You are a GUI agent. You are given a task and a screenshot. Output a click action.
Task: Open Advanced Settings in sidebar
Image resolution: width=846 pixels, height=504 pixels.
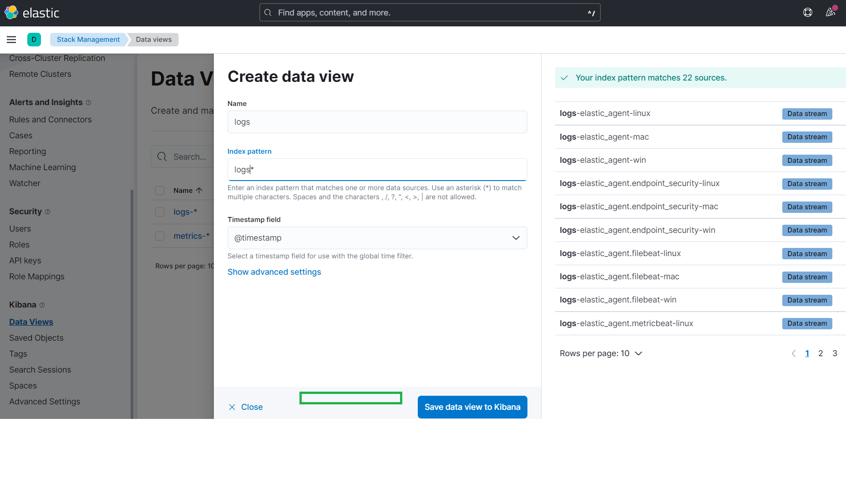pos(45,402)
